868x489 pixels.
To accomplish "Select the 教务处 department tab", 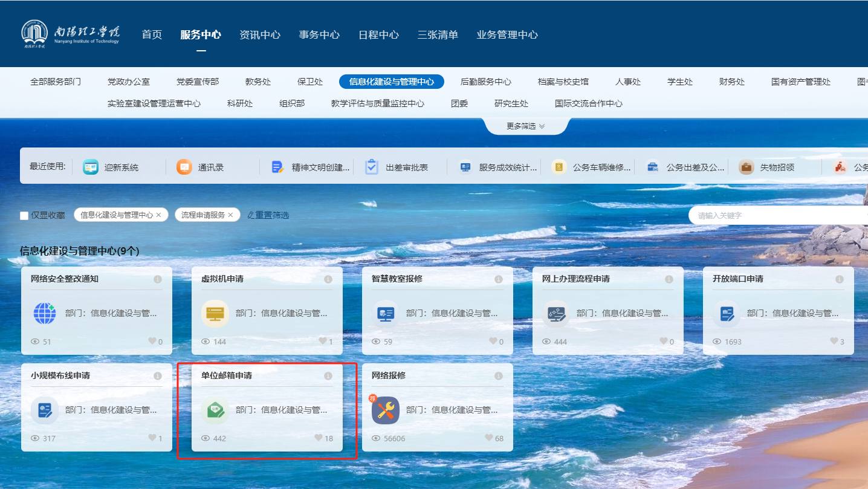I will [x=258, y=82].
